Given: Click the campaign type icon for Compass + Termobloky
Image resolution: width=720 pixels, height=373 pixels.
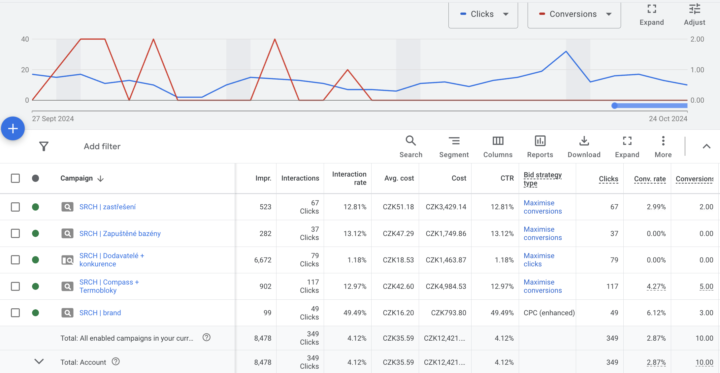Looking at the screenshot, I should (x=67, y=286).
